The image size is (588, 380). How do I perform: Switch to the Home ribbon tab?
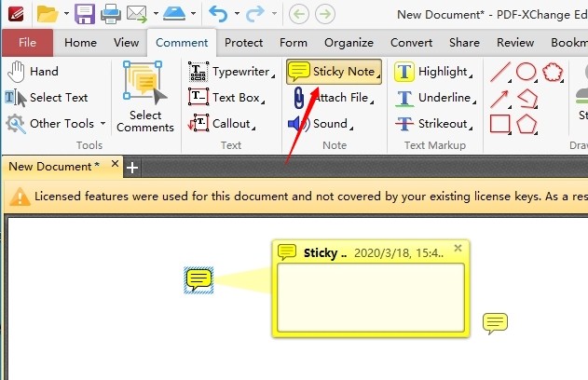(x=80, y=42)
